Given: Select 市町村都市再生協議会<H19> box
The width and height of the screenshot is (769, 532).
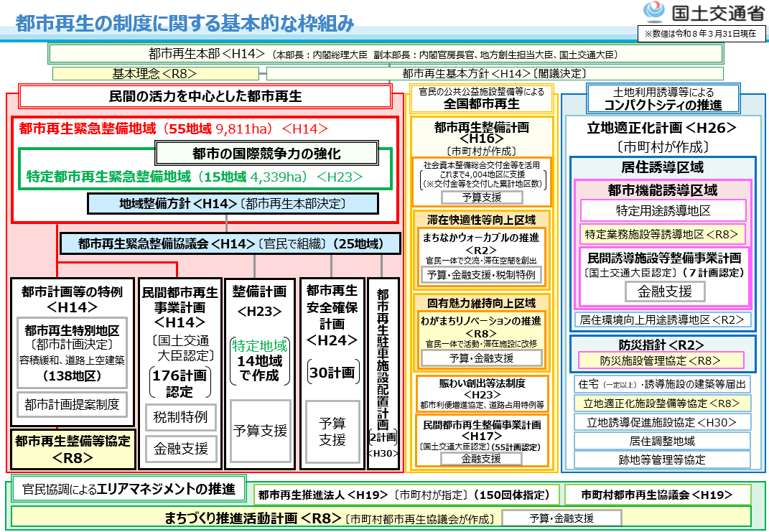Looking at the screenshot, I should click(x=658, y=495).
